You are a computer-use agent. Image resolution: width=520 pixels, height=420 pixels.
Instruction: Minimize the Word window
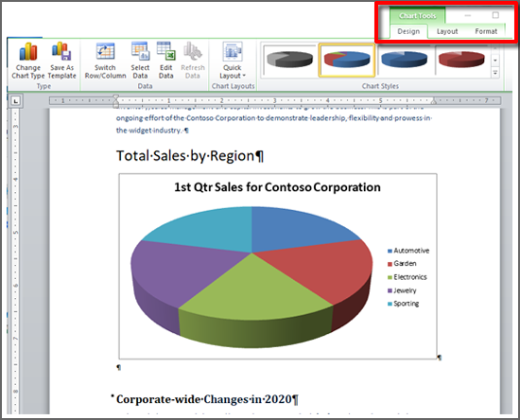[468, 15]
